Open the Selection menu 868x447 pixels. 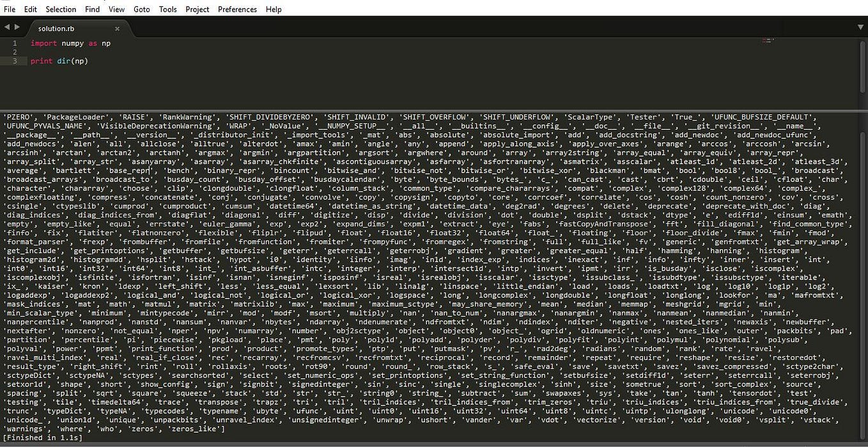(61, 9)
